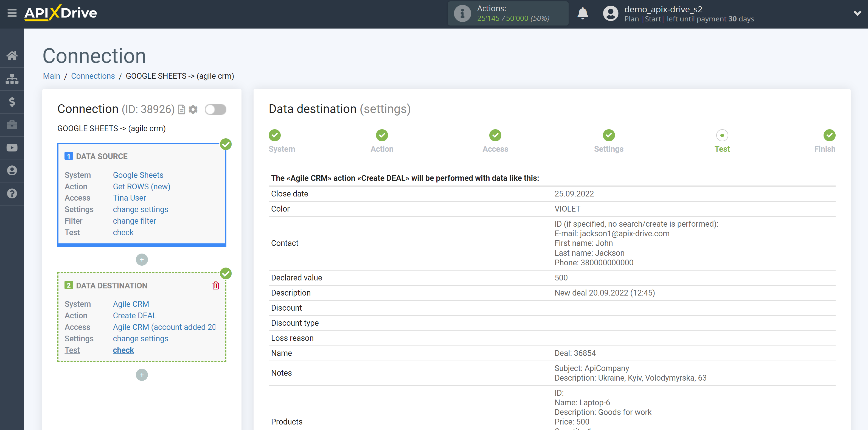
Task: Click the Name value Deal: 36854
Action: pyautogui.click(x=575, y=353)
